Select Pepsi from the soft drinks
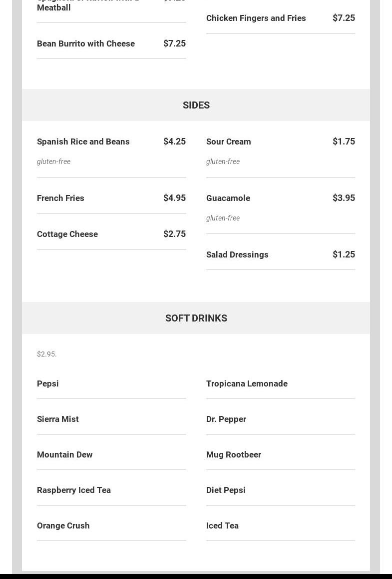 click(x=48, y=383)
